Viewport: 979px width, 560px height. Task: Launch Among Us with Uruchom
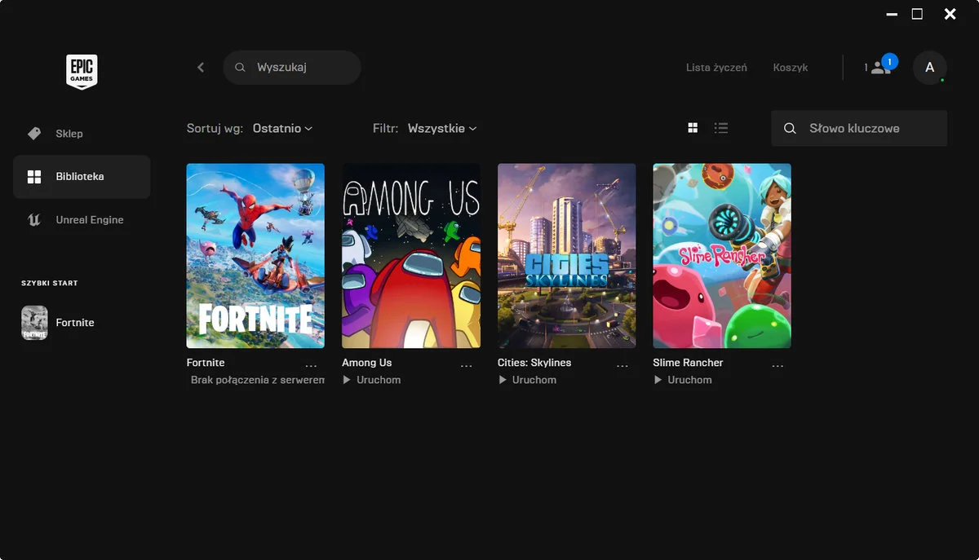point(372,380)
